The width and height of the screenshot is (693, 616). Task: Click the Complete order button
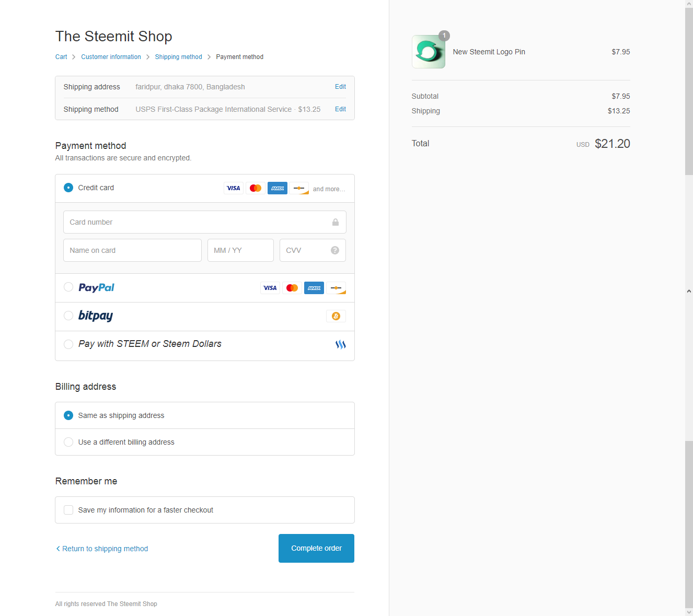(x=316, y=548)
